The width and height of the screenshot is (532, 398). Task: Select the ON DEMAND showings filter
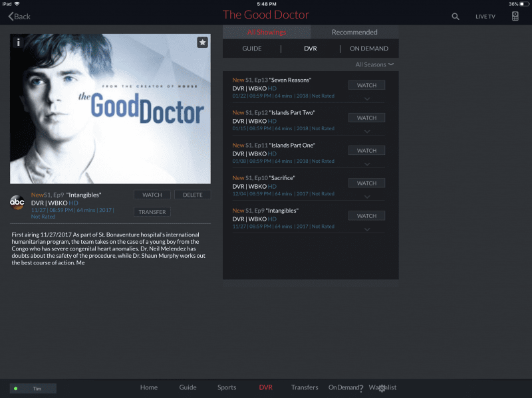(x=369, y=49)
